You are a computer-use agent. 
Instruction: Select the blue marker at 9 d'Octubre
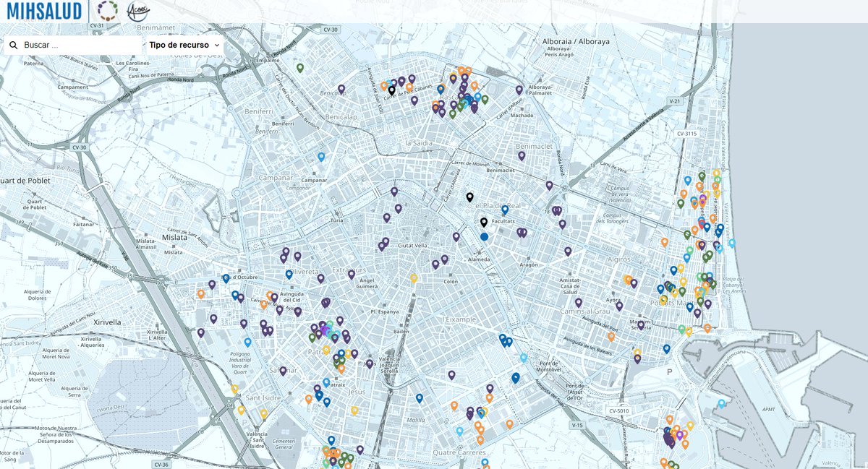click(x=226, y=277)
